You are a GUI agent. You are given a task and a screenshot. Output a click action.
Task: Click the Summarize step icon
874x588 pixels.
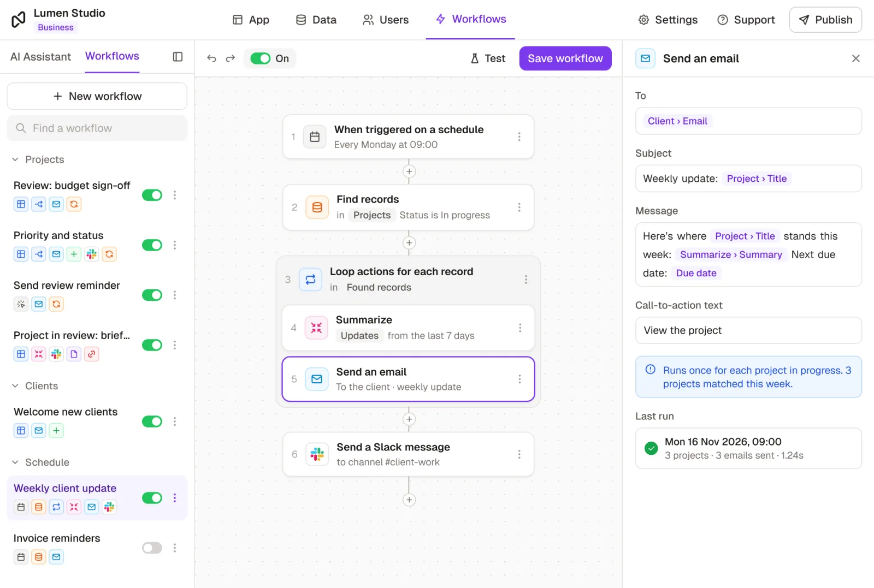[x=316, y=328]
